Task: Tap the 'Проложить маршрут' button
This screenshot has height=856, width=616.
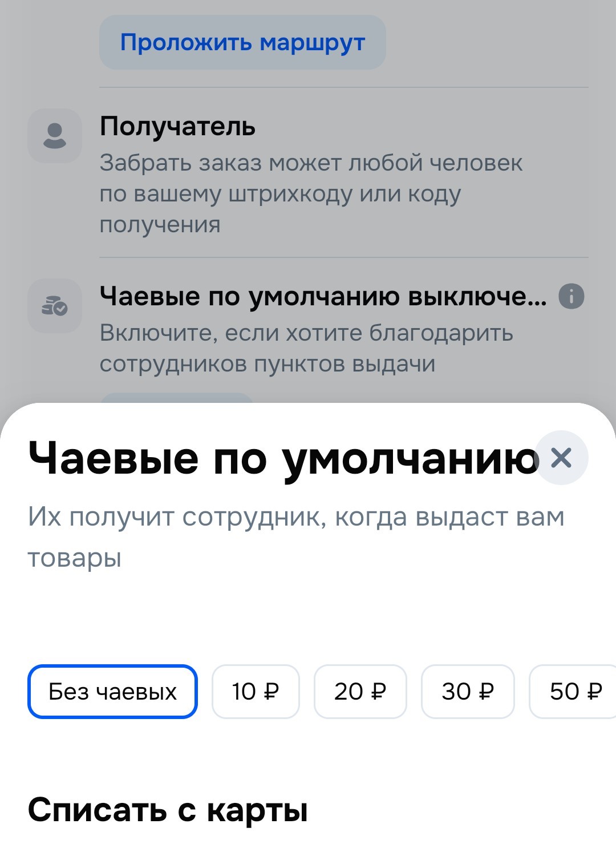Action: [x=242, y=42]
